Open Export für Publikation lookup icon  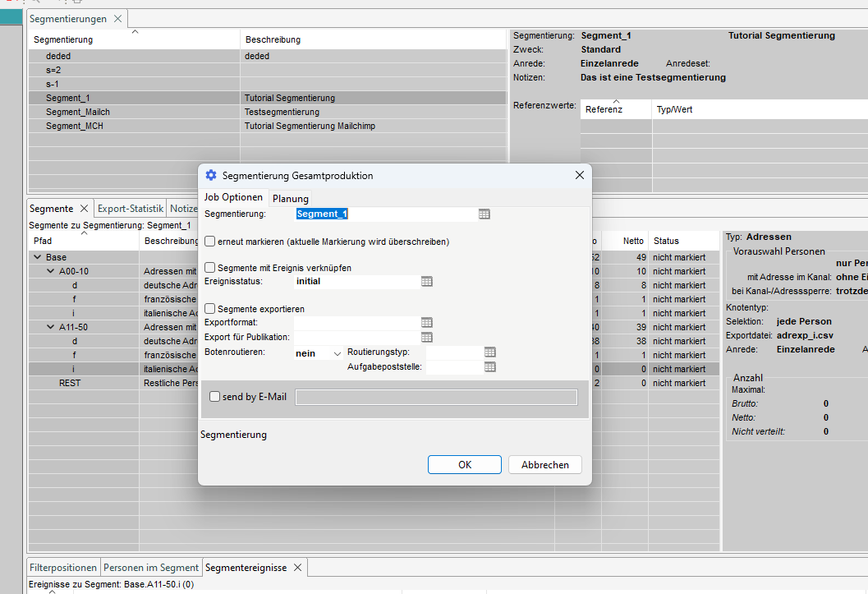[426, 337]
